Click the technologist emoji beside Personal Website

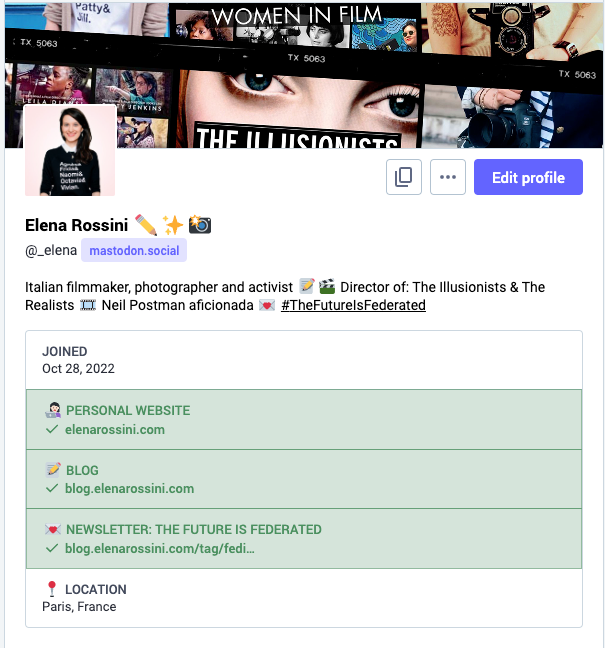[x=52, y=410]
